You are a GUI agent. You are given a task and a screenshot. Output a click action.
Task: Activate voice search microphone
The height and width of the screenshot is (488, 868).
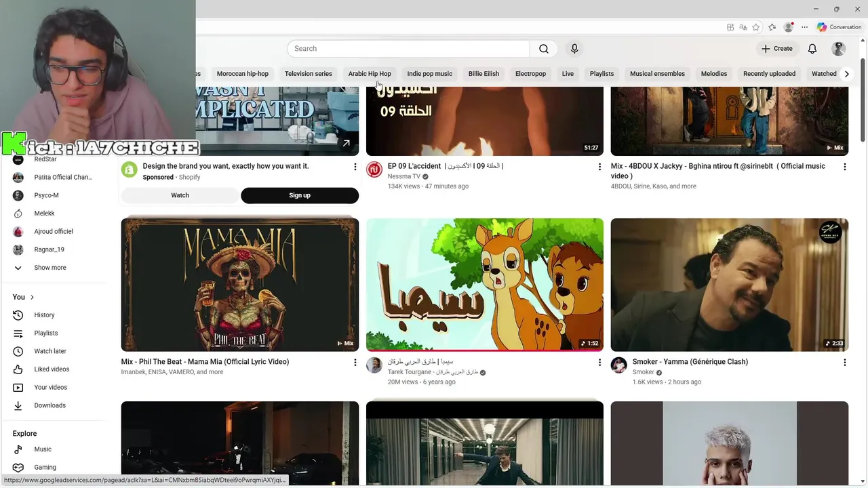pyautogui.click(x=574, y=49)
